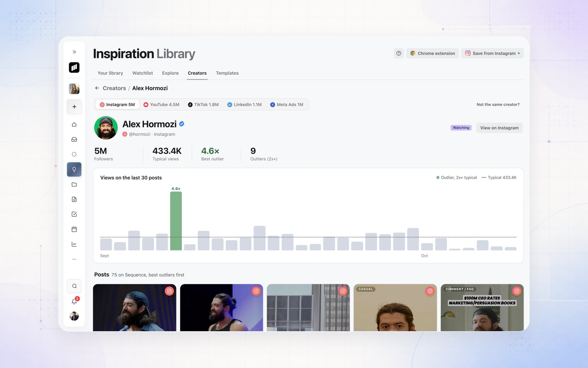588x368 pixels.
Task: Select the Instagram 5M platform tab
Action: 117,105
